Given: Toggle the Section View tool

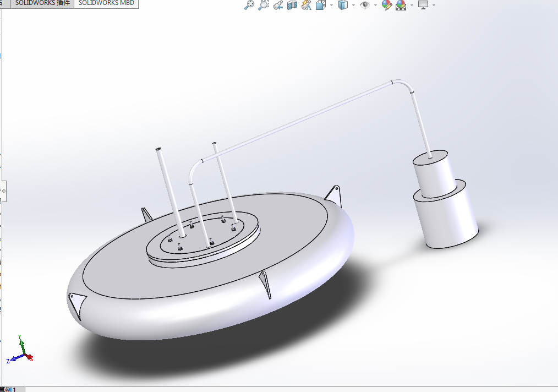Looking at the screenshot, I should (292, 5).
